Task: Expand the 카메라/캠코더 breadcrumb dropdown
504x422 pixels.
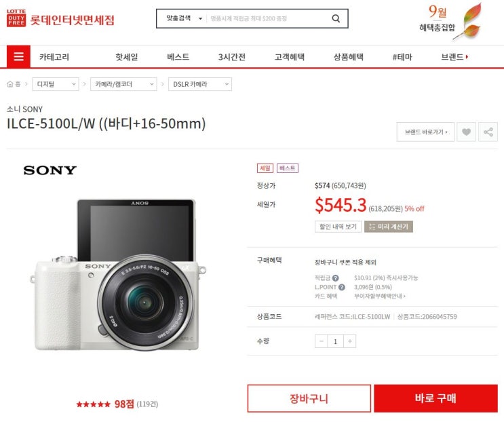Action: (123, 84)
